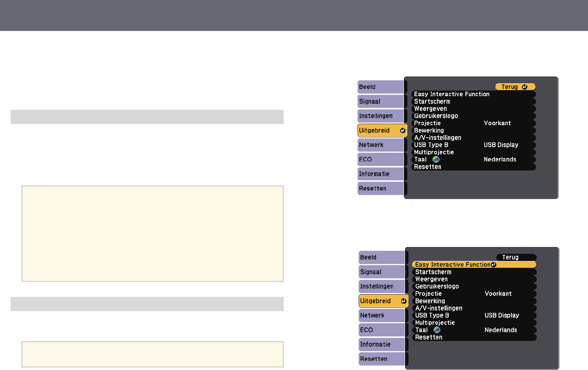The image size is (588, 370).
Task: Select Instellingen tab in the upper menu
Action: [381, 116]
